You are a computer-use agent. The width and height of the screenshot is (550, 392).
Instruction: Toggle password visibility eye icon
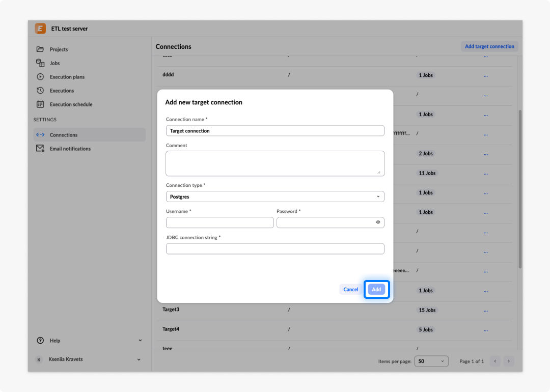tap(378, 222)
